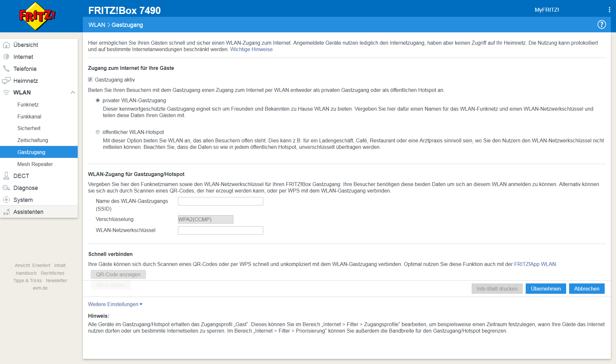Focus the WLAN-Netzwerkschlüssel input field
This screenshot has height=364, width=616.
click(x=220, y=230)
